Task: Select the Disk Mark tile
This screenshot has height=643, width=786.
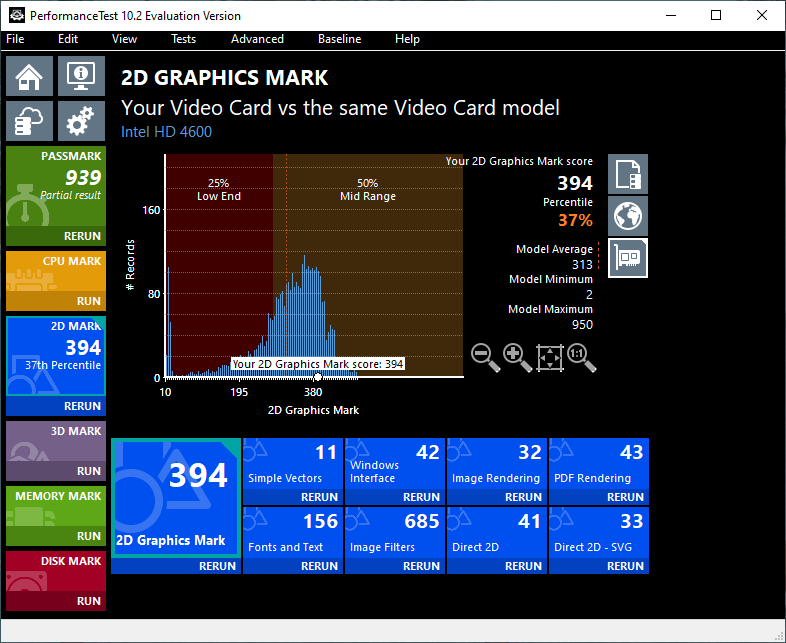Action: coord(56,571)
